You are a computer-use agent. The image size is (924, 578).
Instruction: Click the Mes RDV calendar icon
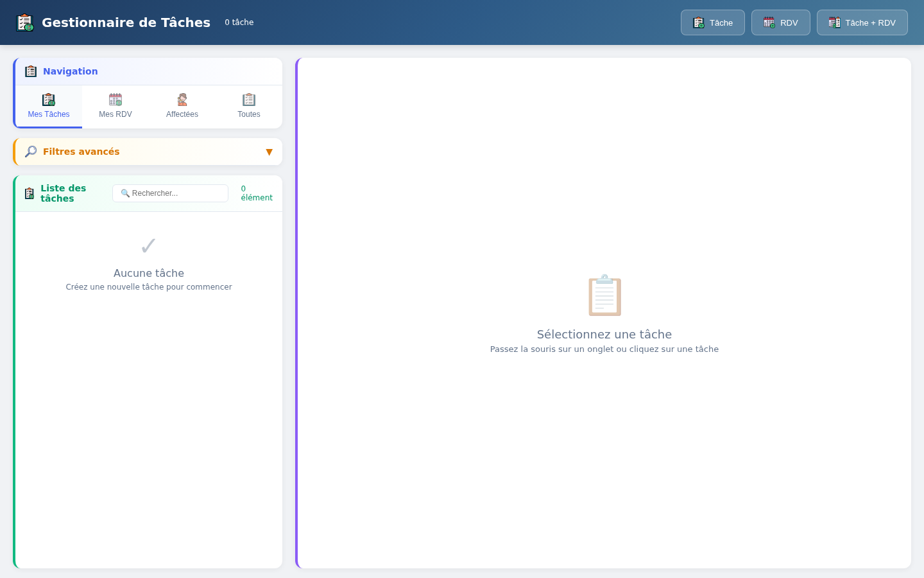(x=116, y=100)
